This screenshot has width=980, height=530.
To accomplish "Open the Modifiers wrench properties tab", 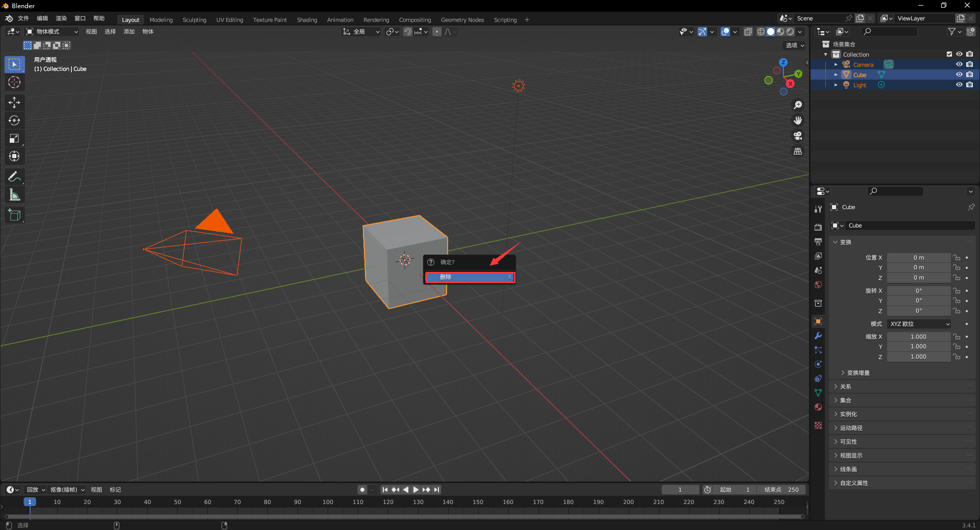I will pyautogui.click(x=818, y=336).
